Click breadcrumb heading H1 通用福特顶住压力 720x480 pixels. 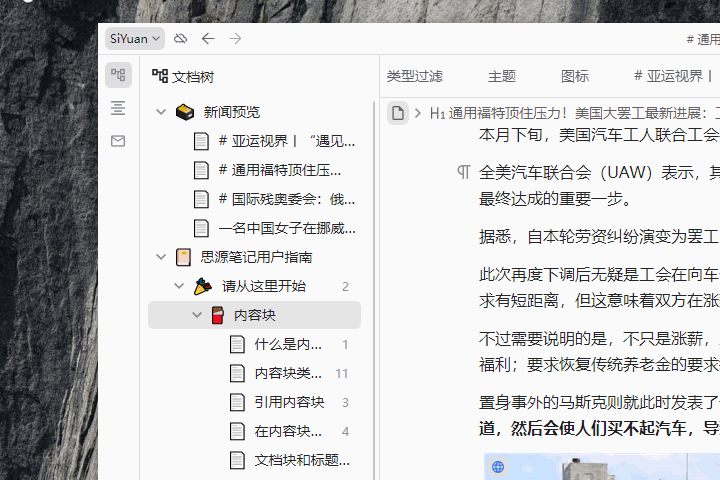pos(574,113)
